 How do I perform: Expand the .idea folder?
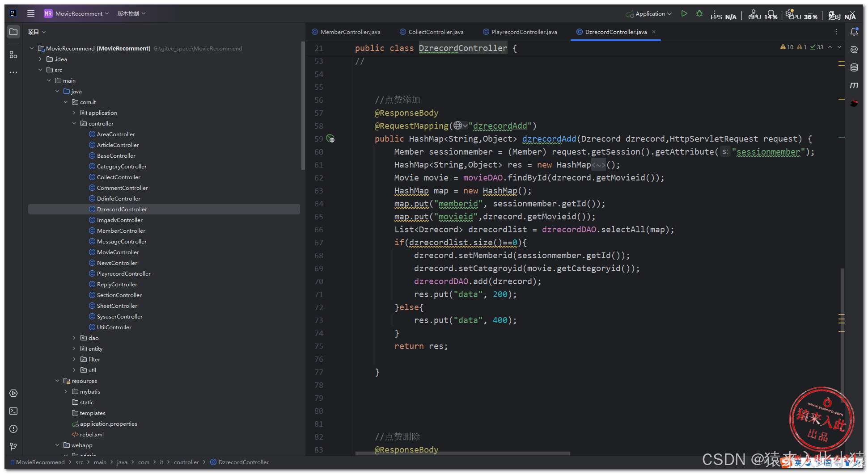[x=40, y=59]
